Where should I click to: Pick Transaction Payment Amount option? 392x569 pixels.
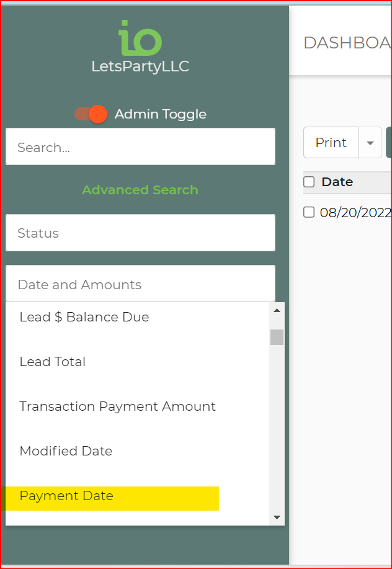(118, 406)
